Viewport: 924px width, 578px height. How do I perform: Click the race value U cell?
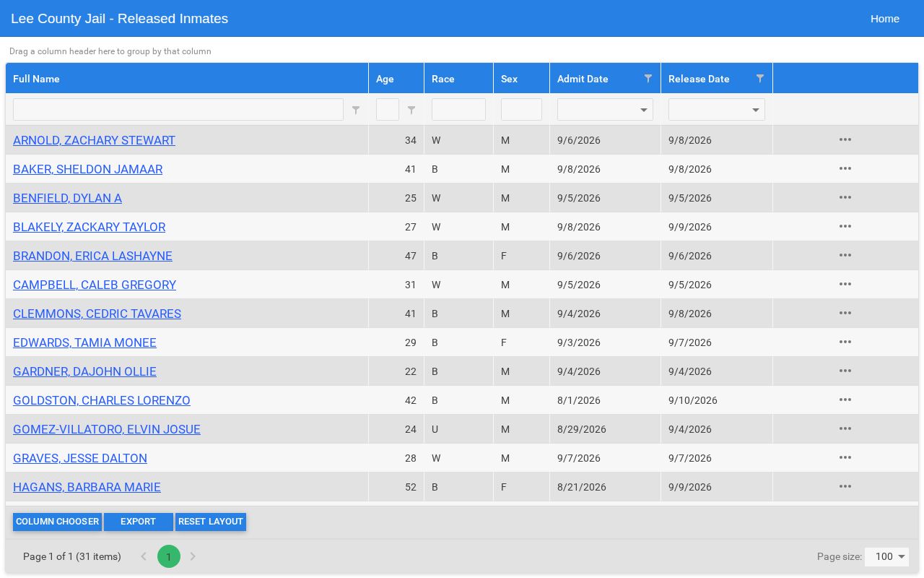pos(459,429)
